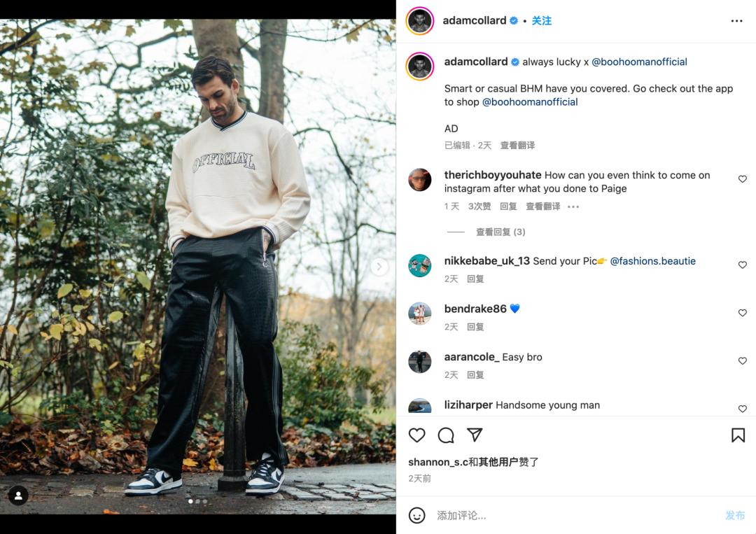Save post with bookmark icon
The image size is (756, 534).
(738, 435)
